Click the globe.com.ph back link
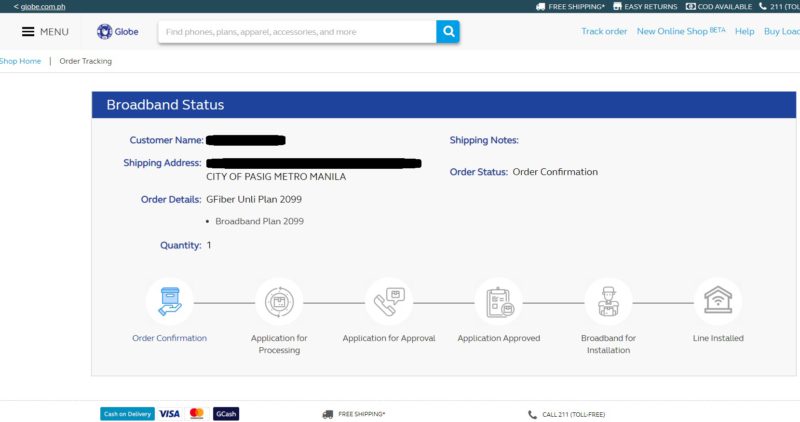 (35, 6)
